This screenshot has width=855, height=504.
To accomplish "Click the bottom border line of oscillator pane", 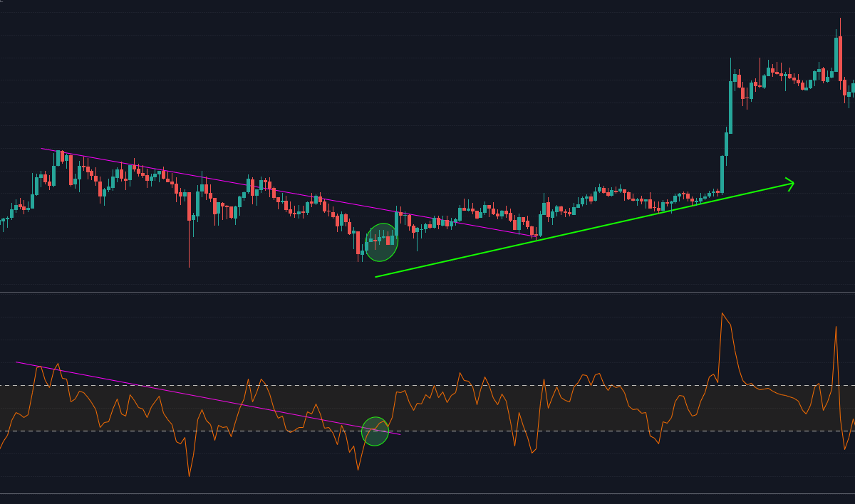I will [427, 493].
